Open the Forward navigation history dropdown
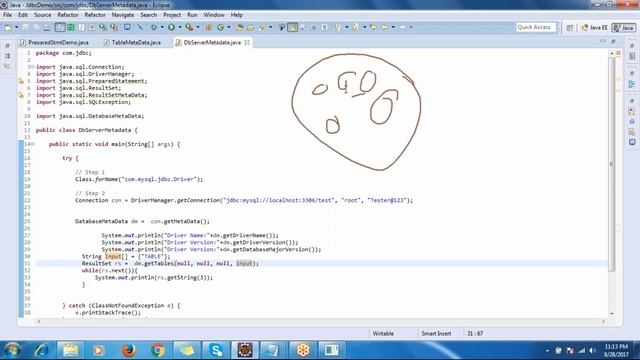This screenshot has height=360, width=640. (x=411, y=27)
